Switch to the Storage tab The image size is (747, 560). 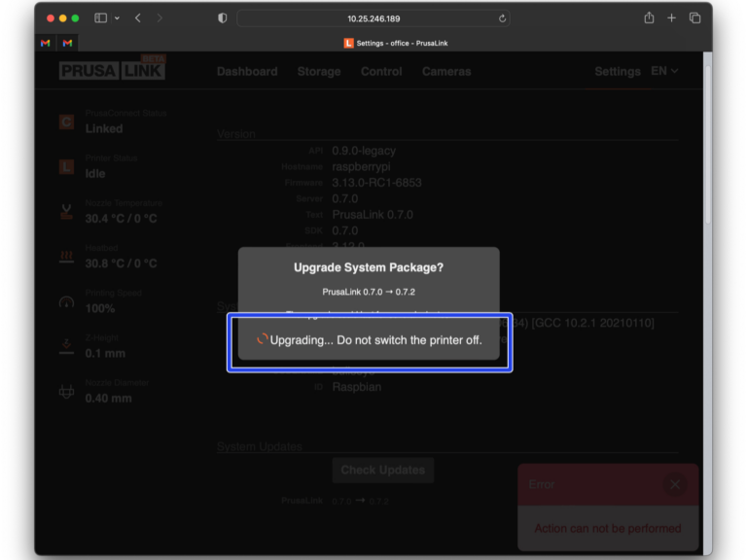pyautogui.click(x=319, y=72)
